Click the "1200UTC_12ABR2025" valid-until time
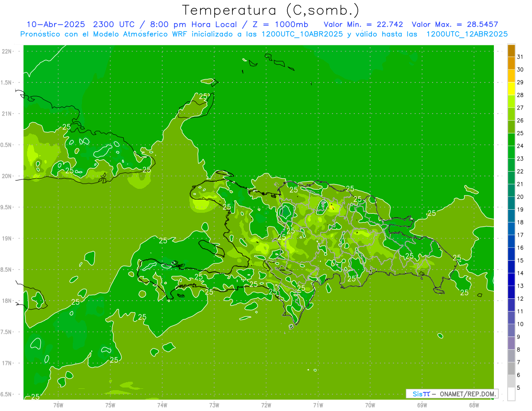 pyautogui.click(x=467, y=34)
